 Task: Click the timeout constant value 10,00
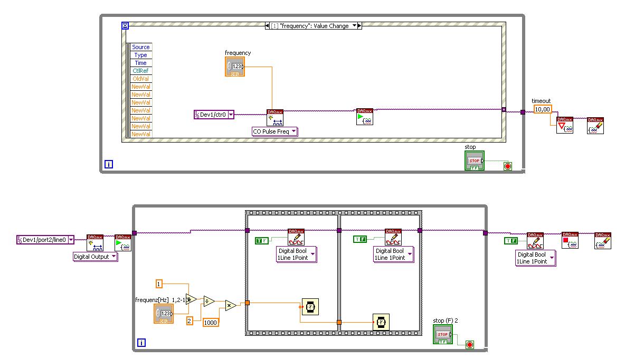(x=542, y=109)
